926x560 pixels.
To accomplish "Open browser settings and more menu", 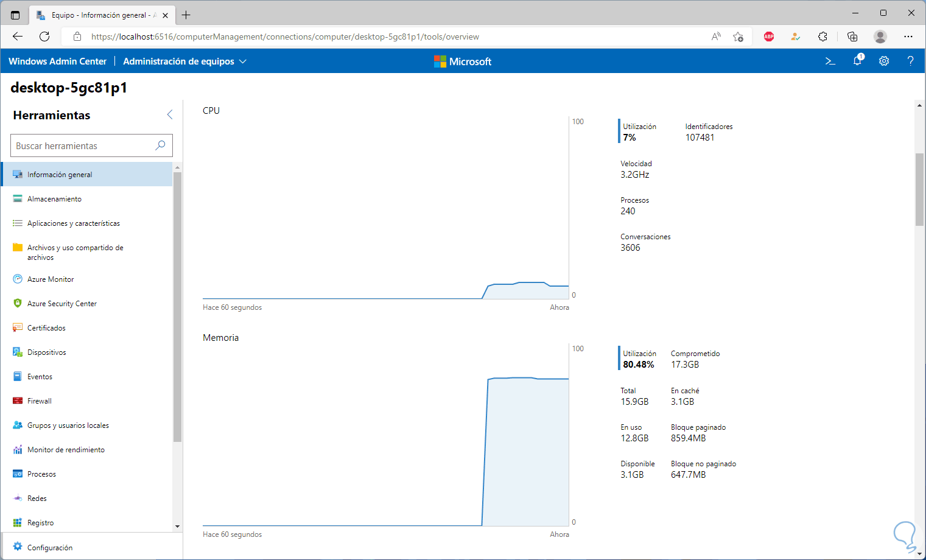I will [x=908, y=37].
